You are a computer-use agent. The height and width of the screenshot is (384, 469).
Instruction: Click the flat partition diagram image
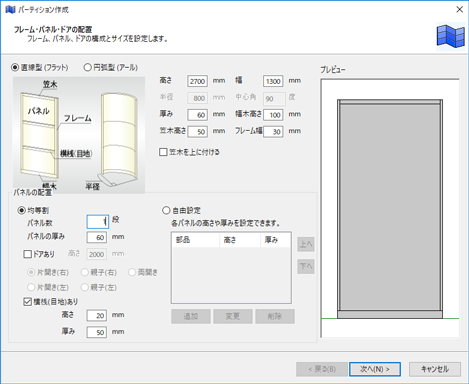click(39, 135)
